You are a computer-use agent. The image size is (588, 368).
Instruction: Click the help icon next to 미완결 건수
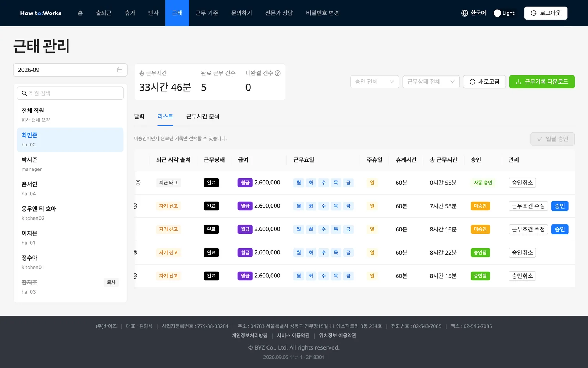coord(278,73)
